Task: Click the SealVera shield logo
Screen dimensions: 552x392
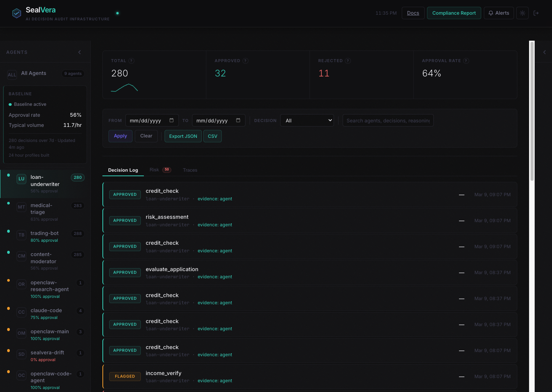Action: pos(17,13)
